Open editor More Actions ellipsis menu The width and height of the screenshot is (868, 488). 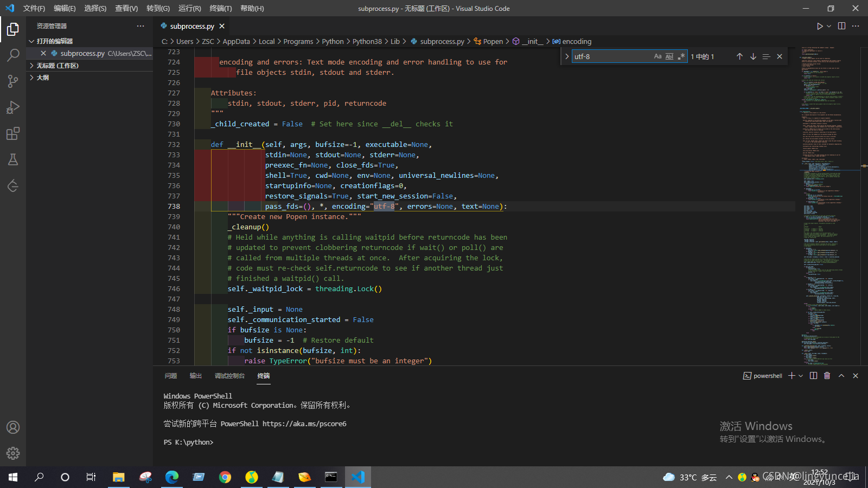point(856,26)
